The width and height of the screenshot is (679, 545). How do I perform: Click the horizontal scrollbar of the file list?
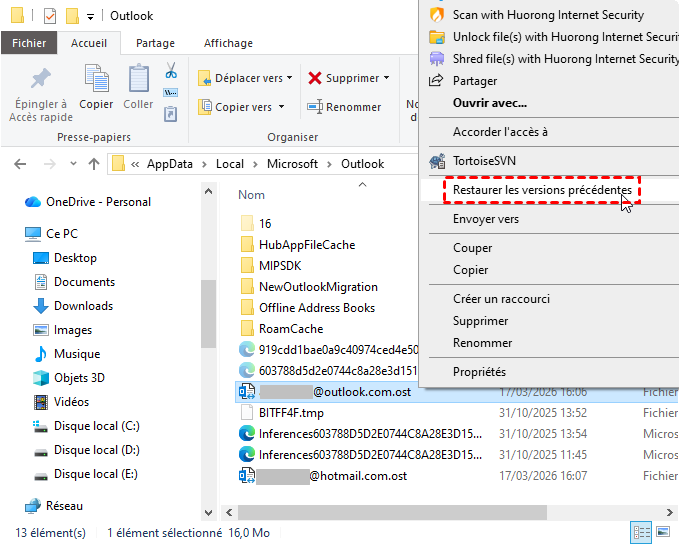pos(392,513)
